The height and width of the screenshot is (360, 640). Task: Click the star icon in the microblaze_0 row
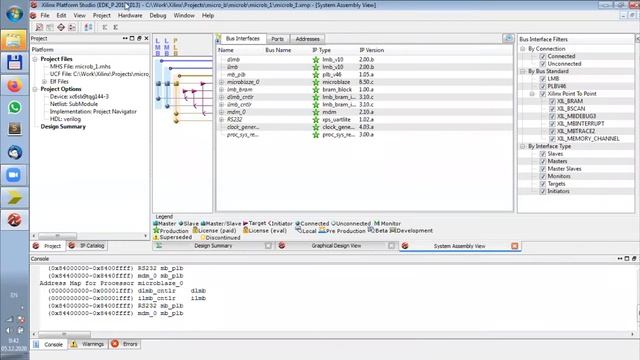tap(316, 82)
